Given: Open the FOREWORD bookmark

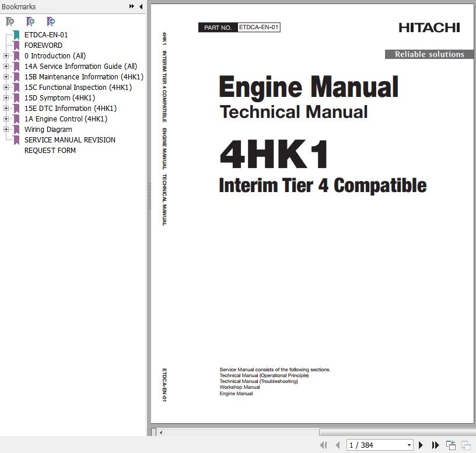Looking at the screenshot, I should (x=43, y=46).
